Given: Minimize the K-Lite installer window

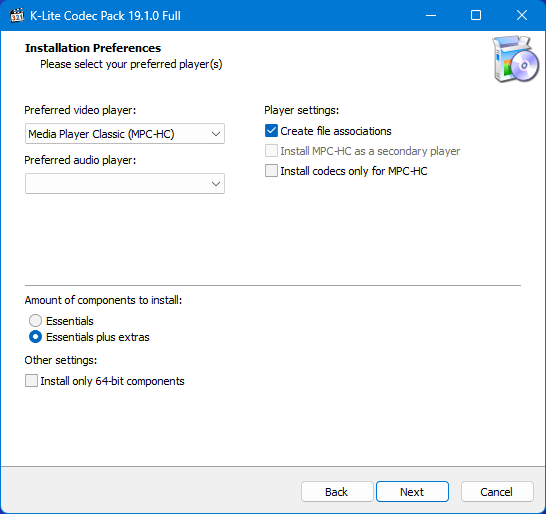Looking at the screenshot, I should point(431,15).
